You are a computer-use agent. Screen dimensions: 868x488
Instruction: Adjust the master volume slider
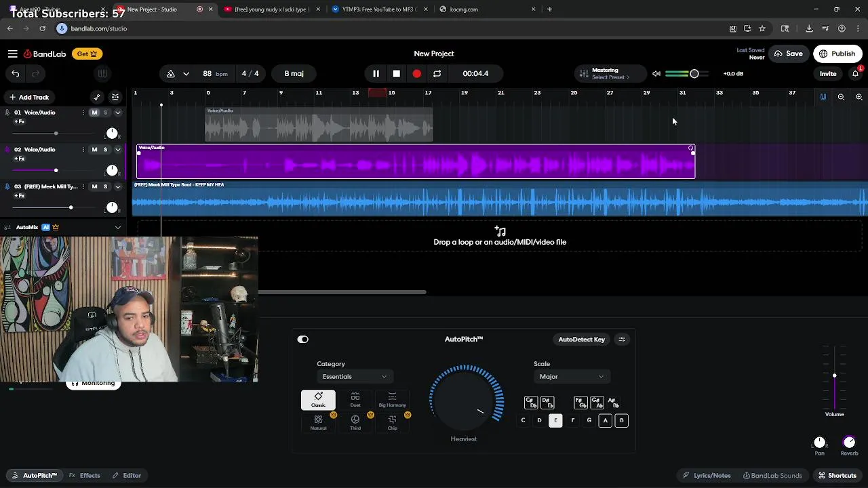click(694, 73)
